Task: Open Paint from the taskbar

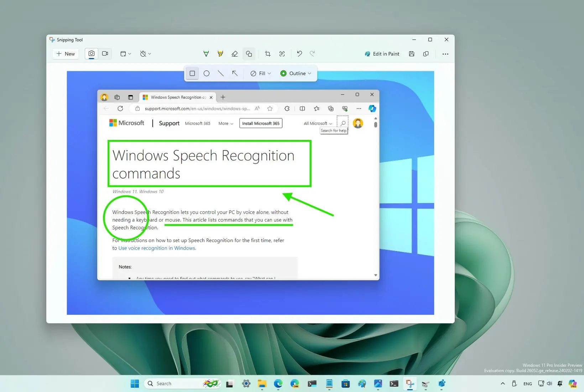Action: tap(362, 383)
